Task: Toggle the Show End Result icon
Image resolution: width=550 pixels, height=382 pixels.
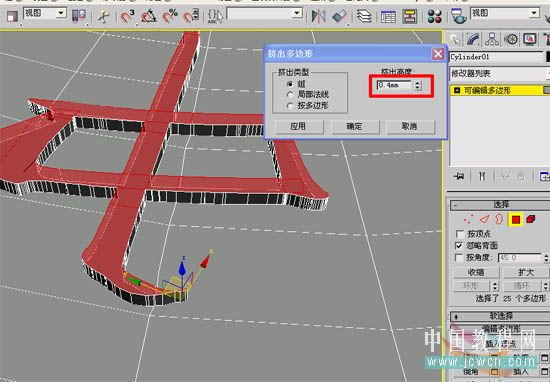Action: point(482,176)
